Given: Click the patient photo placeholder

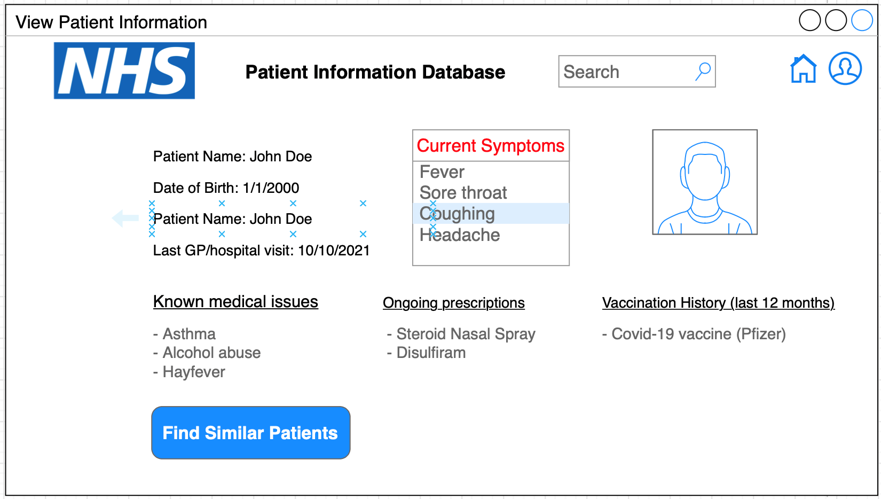Looking at the screenshot, I should tap(704, 182).
